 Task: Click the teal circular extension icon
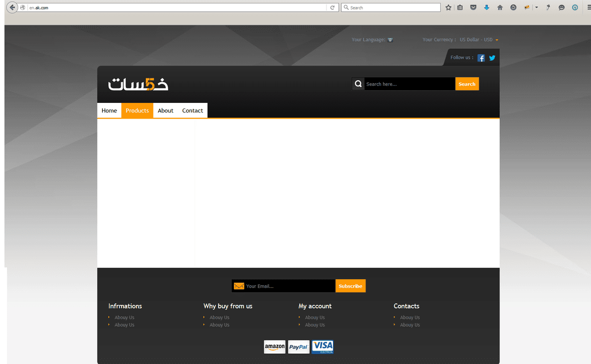(x=575, y=7)
